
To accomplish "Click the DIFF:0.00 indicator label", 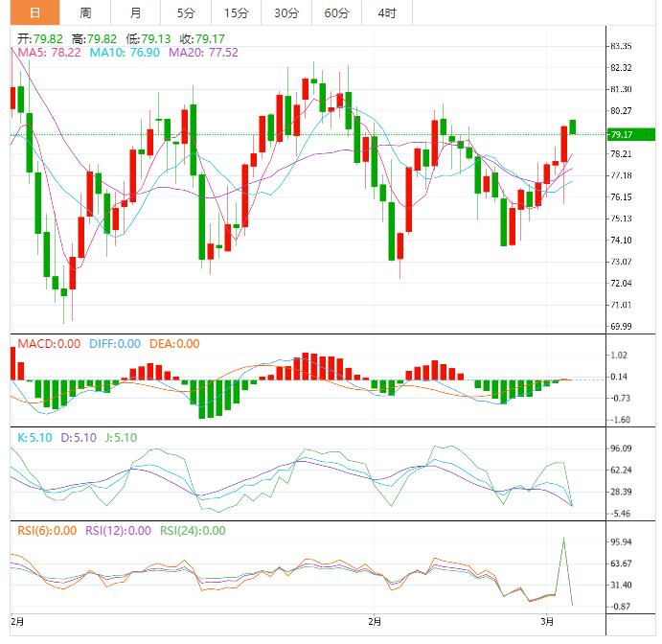I will [x=115, y=344].
